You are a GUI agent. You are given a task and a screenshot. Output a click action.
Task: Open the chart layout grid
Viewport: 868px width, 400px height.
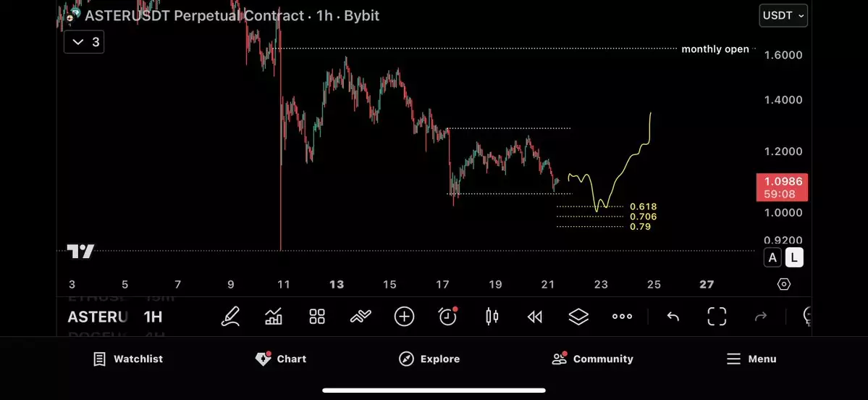tap(317, 317)
